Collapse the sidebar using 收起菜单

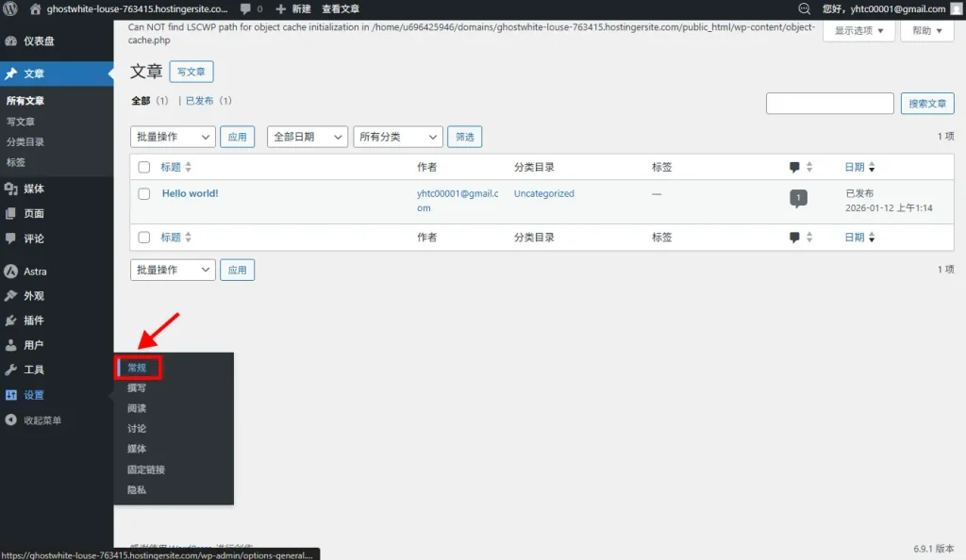click(41, 420)
